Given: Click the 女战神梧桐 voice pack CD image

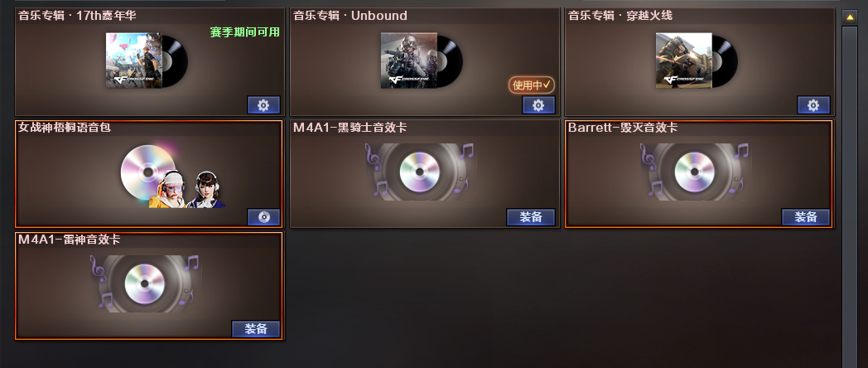Looking at the screenshot, I should 173,177.
